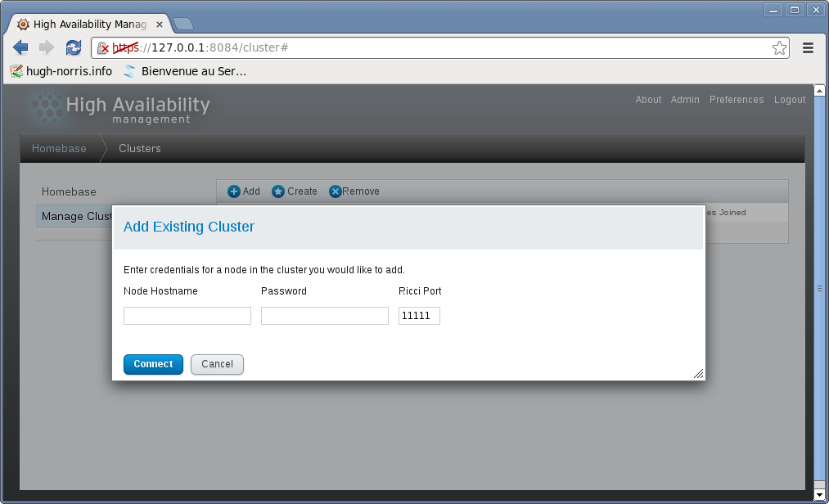Click the browser back arrow
The height and width of the screenshot is (504, 829).
(20, 47)
